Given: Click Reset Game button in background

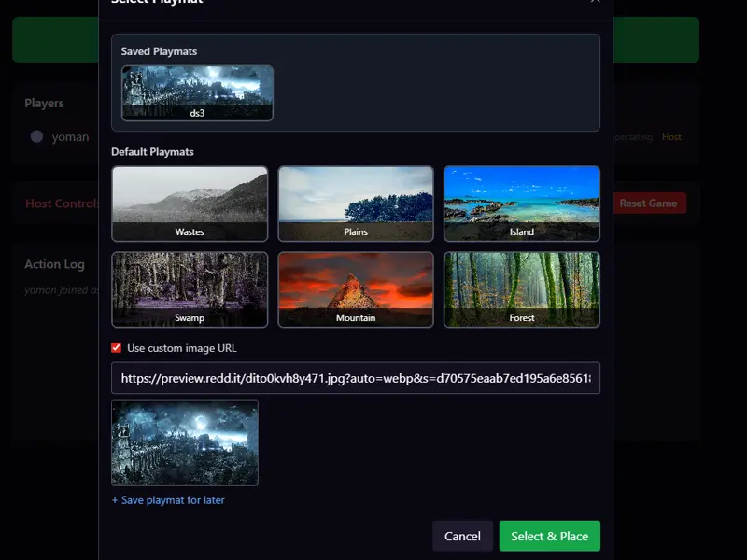Looking at the screenshot, I should pyautogui.click(x=649, y=203).
